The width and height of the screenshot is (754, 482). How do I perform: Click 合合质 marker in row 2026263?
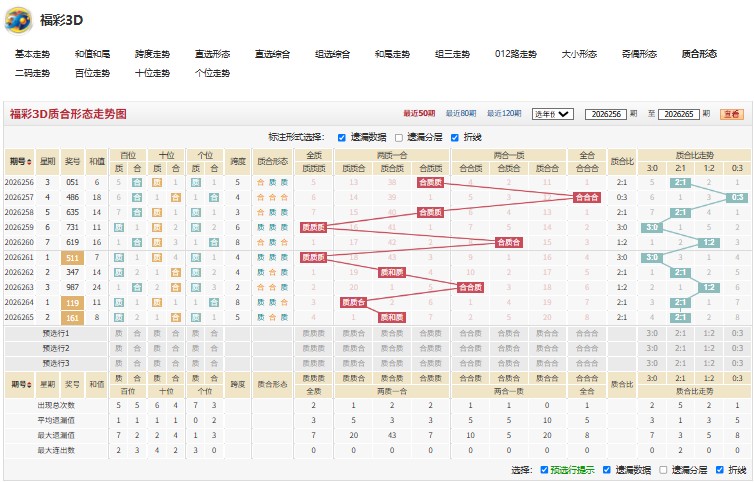click(x=470, y=288)
